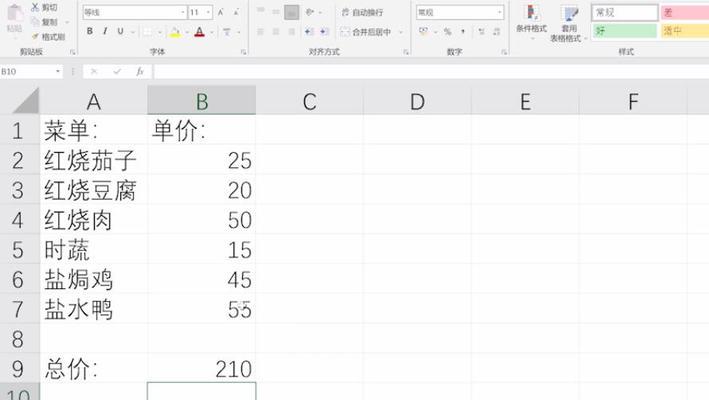Open the Font group dialog launcher
Viewport: 709px width, 400px height.
(x=244, y=52)
